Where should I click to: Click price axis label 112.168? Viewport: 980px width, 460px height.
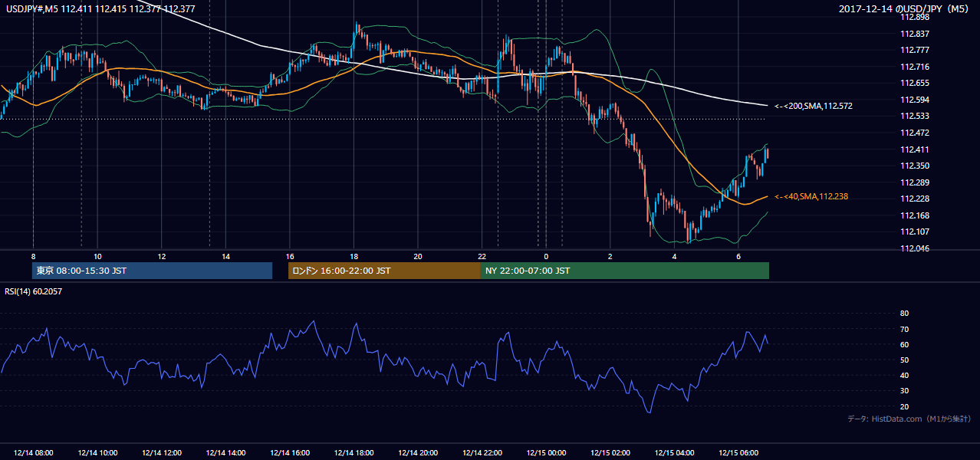914,215
